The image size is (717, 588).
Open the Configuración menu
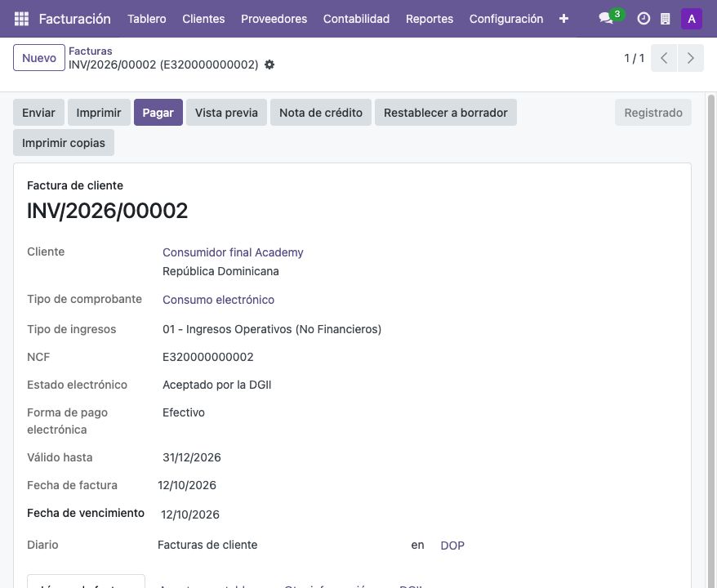[506, 19]
